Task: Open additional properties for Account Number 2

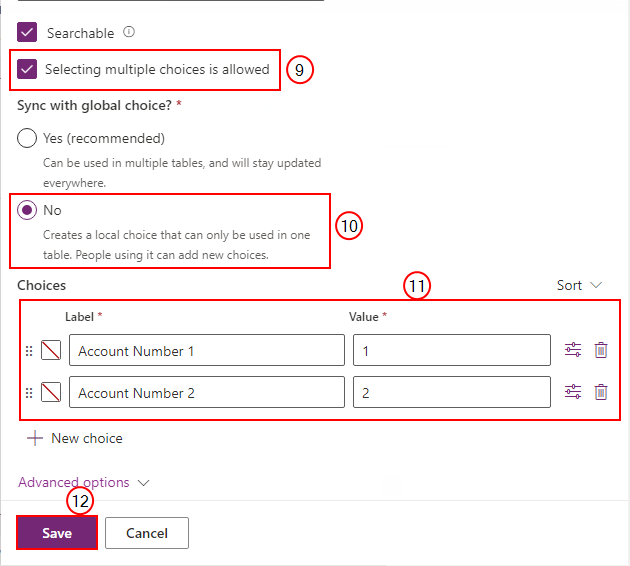Action: click(573, 392)
